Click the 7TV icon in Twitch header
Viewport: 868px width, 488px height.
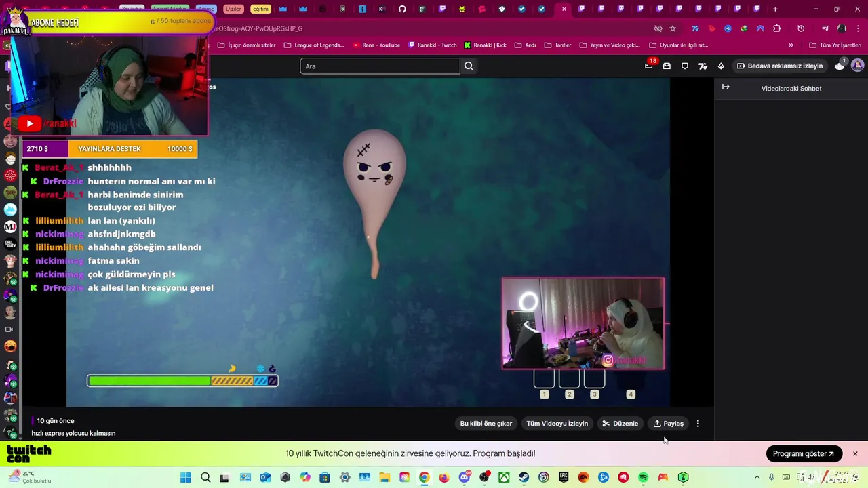tap(703, 66)
